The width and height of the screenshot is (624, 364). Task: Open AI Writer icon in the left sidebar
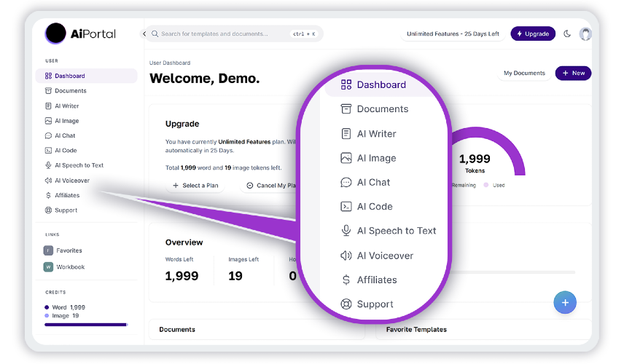coord(48,106)
